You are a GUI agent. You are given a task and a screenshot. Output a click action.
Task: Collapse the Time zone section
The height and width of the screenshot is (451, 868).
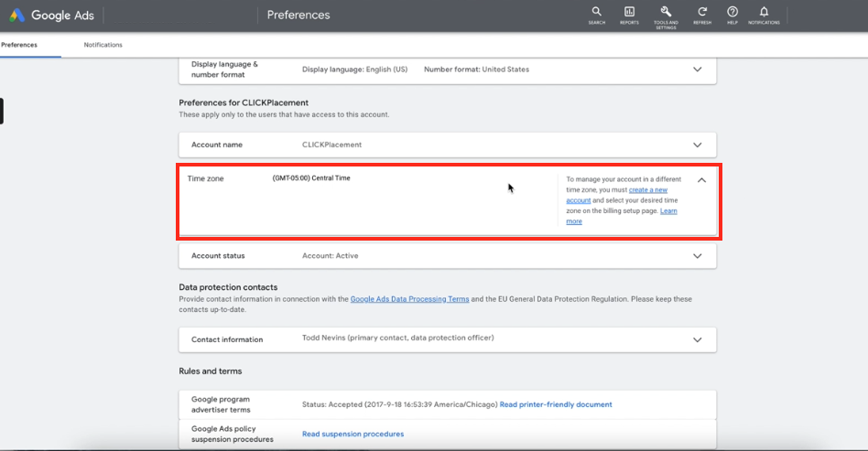point(701,180)
